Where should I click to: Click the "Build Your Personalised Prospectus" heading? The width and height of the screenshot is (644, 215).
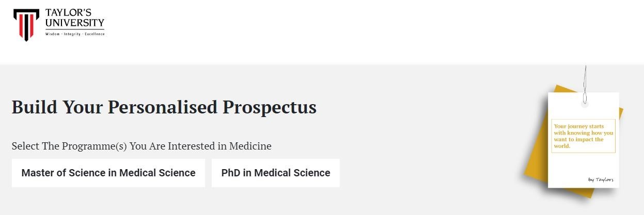pyautogui.click(x=164, y=107)
